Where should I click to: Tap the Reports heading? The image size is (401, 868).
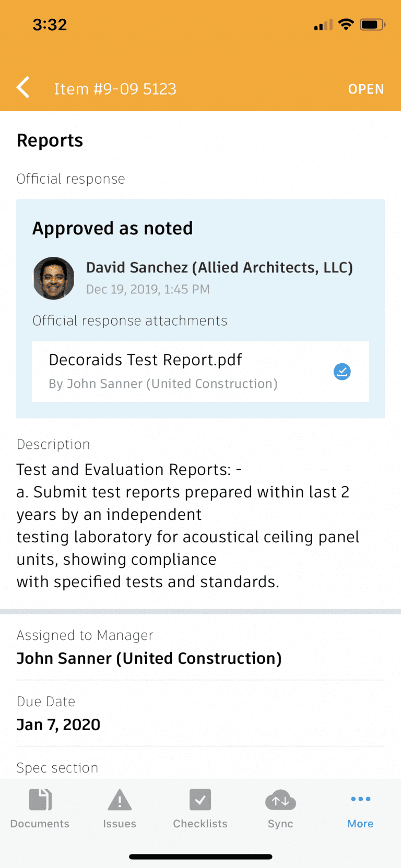(50, 140)
